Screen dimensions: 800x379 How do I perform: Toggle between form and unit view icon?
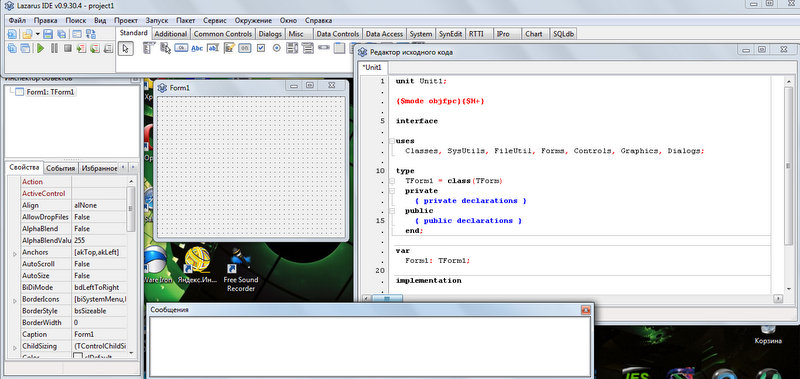click(x=91, y=34)
